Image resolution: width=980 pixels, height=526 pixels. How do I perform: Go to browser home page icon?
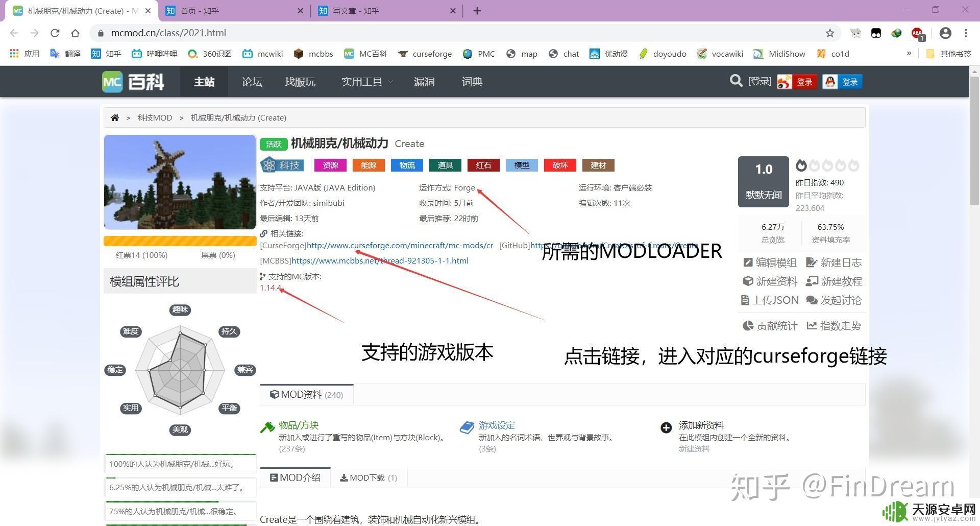click(75, 33)
